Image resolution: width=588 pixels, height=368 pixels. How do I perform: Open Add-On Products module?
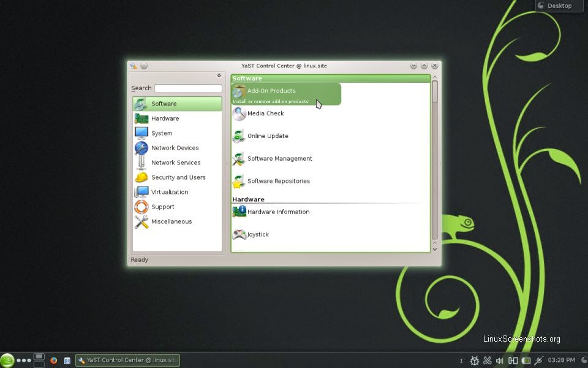tap(286, 94)
